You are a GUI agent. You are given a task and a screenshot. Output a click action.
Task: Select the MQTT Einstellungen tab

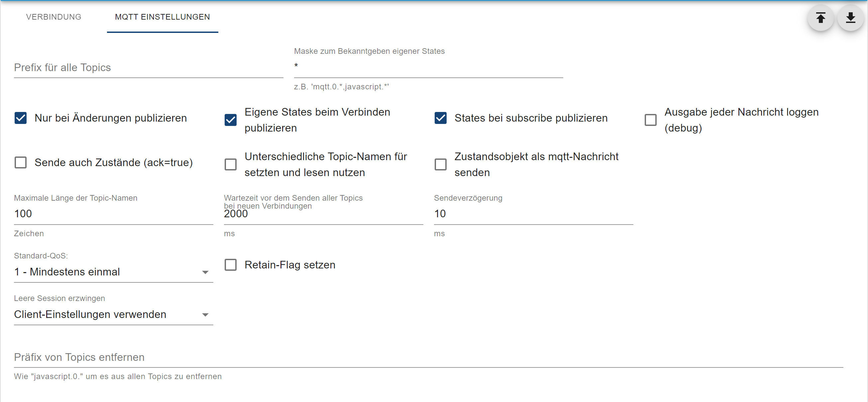[162, 17]
